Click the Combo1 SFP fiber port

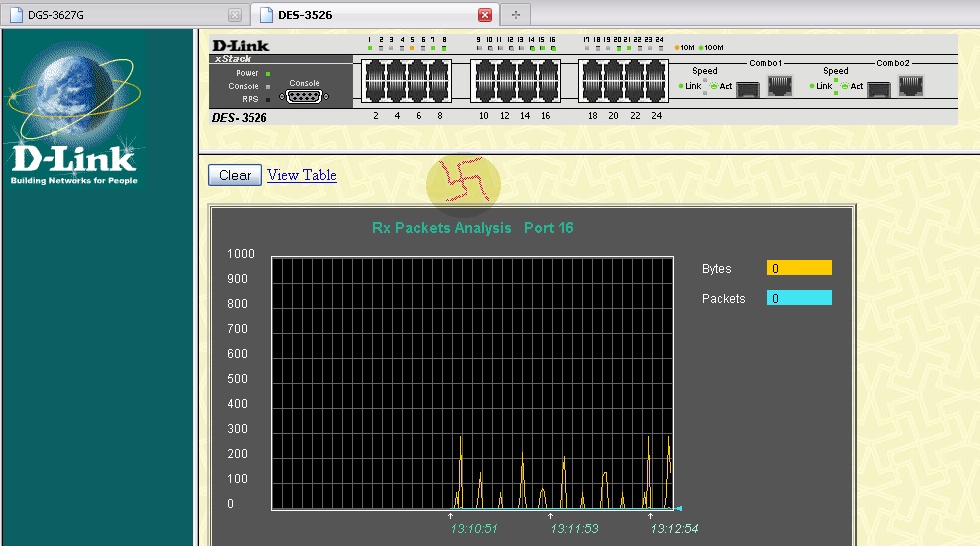[748, 87]
